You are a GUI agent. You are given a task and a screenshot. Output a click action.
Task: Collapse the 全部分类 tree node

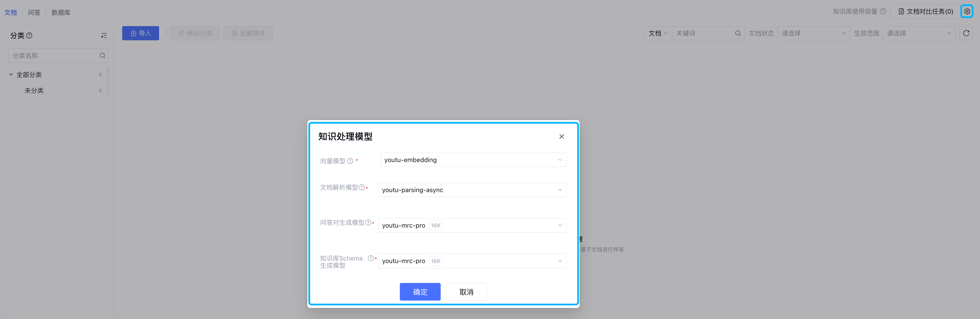11,75
